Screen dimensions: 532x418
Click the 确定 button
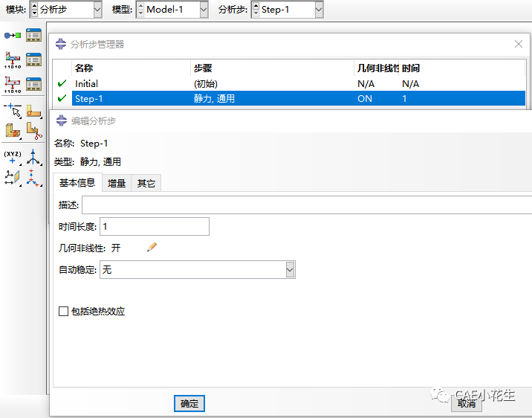click(189, 403)
